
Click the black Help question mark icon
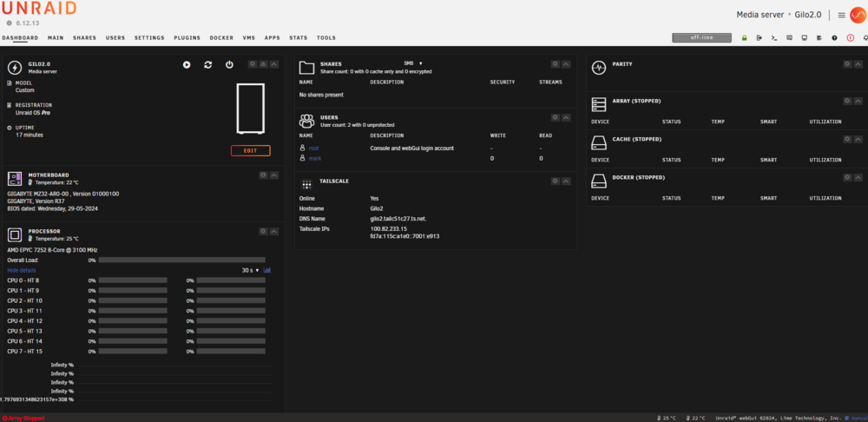click(834, 37)
